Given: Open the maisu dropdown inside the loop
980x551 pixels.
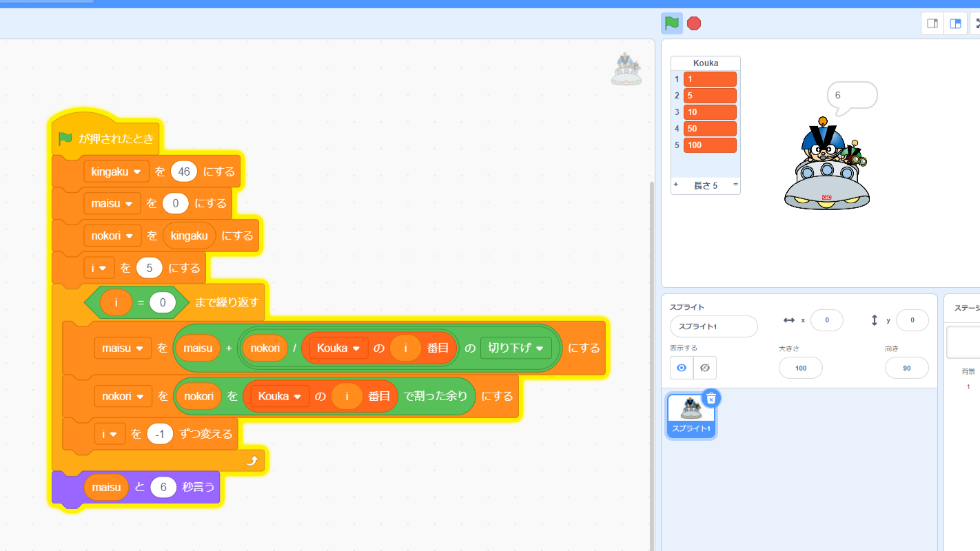Looking at the screenshot, I should point(123,348).
